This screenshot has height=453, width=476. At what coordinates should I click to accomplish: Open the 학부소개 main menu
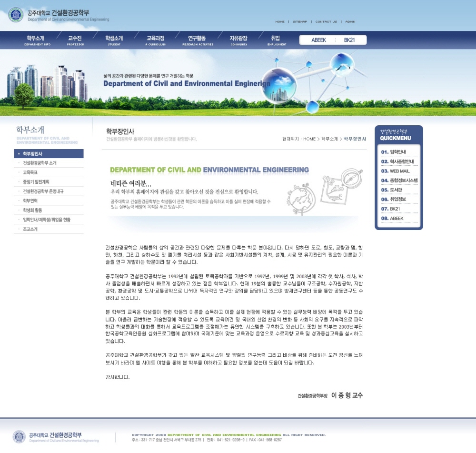pos(37,40)
